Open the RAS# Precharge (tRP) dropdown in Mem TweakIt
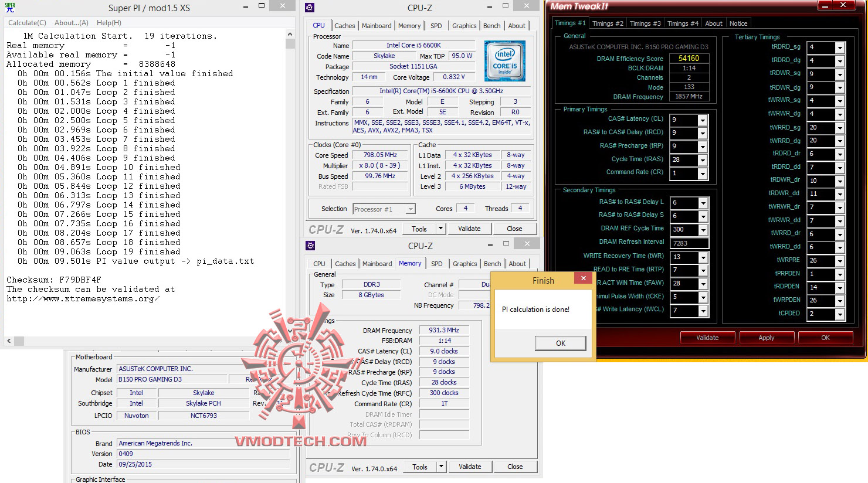Screen dimensions: 868x483 [703, 147]
